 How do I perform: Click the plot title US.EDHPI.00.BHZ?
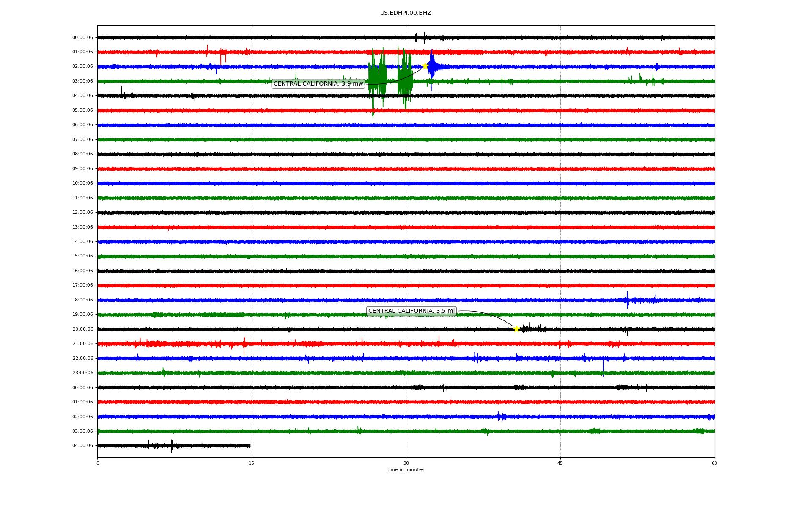406,13
